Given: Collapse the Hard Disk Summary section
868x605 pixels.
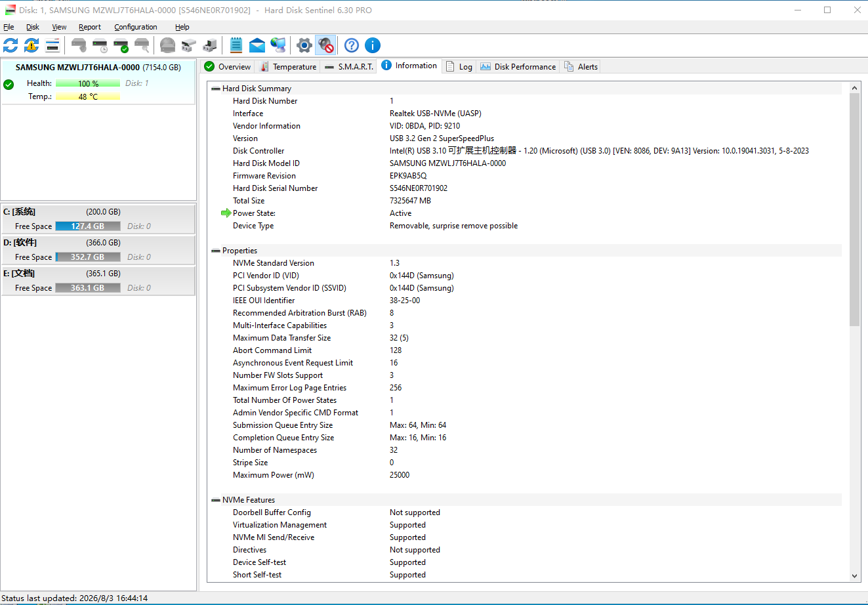Looking at the screenshot, I should (215, 89).
